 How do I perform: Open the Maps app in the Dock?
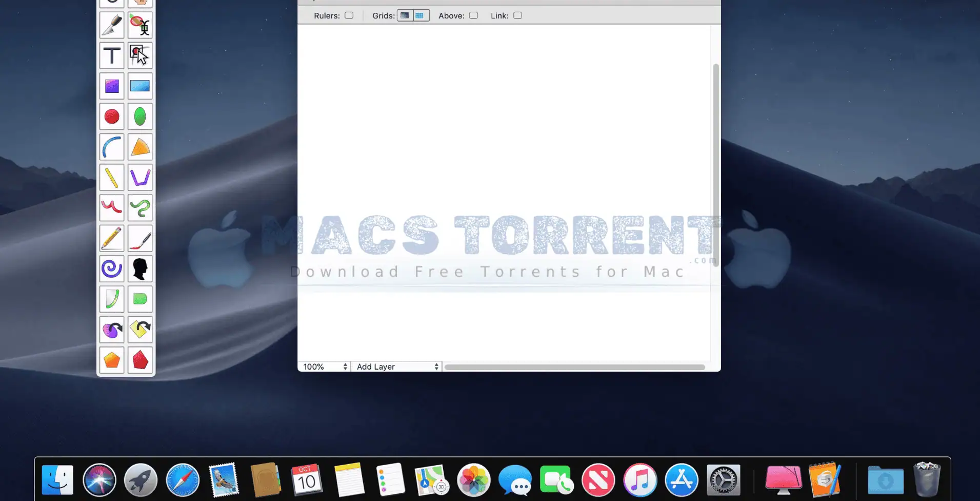coord(432,480)
